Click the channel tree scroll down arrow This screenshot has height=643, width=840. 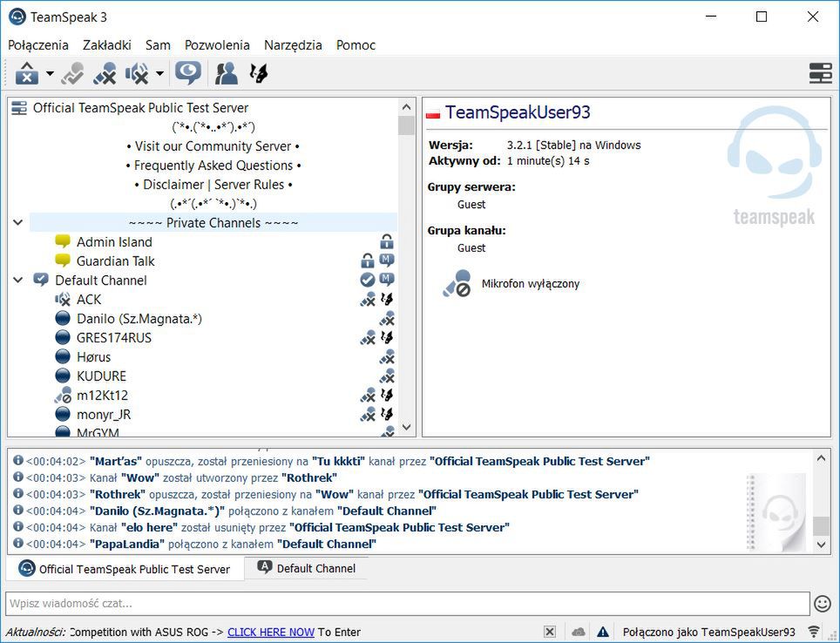[x=406, y=428]
